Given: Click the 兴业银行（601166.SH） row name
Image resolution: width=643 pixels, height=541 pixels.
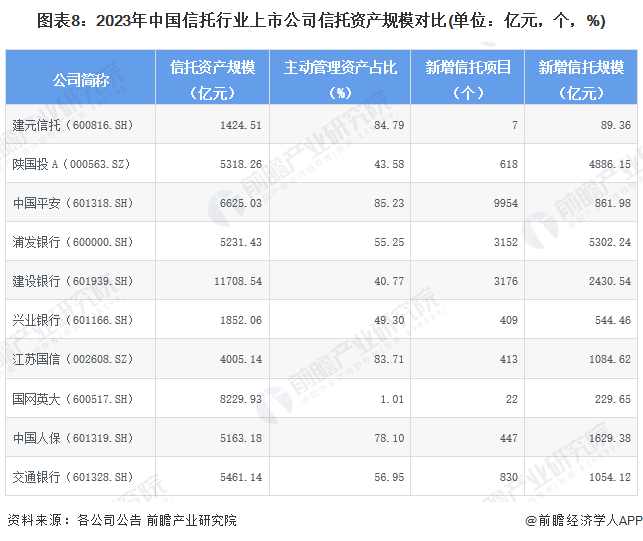Looking at the screenshot, I should point(73,320).
